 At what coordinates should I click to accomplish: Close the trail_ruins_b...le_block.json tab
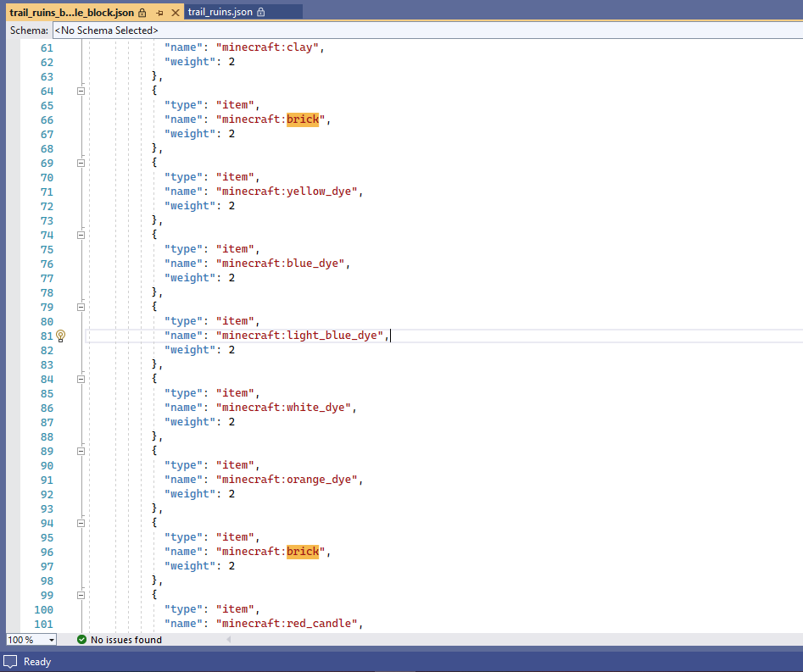pyautogui.click(x=175, y=13)
